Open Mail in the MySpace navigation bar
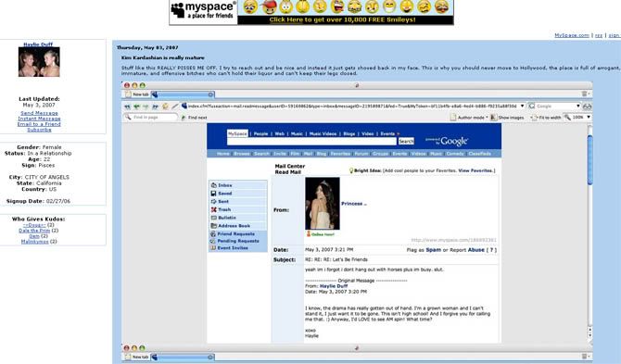This screenshot has height=364, width=621. point(308,154)
